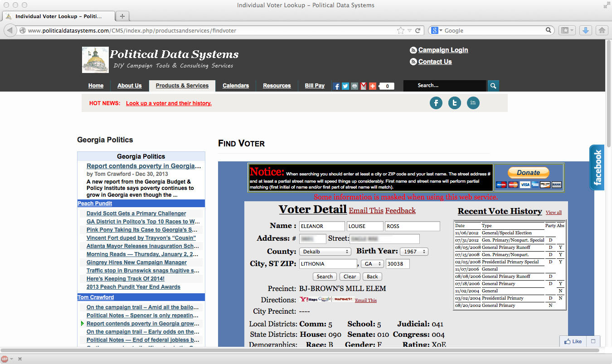
Task: Open the state dropdown showing GA
Action: click(372, 264)
